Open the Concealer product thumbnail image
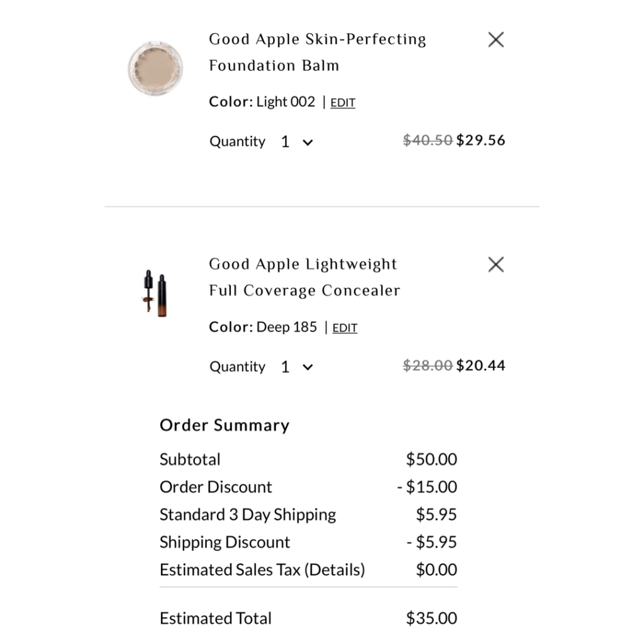The width and height of the screenshot is (644, 644). tap(155, 294)
